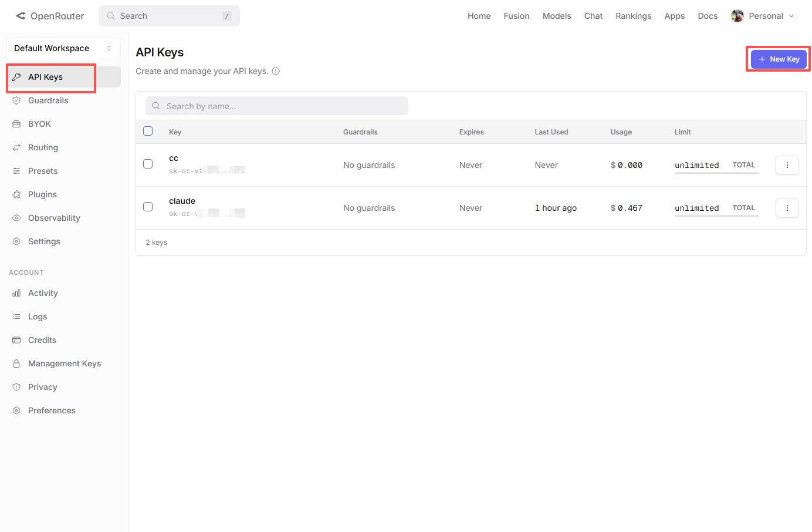Image resolution: width=812 pixels, height=532 pixels.
Task: Click the Management Keys lock icon
Action: click(x=16, y=363)
